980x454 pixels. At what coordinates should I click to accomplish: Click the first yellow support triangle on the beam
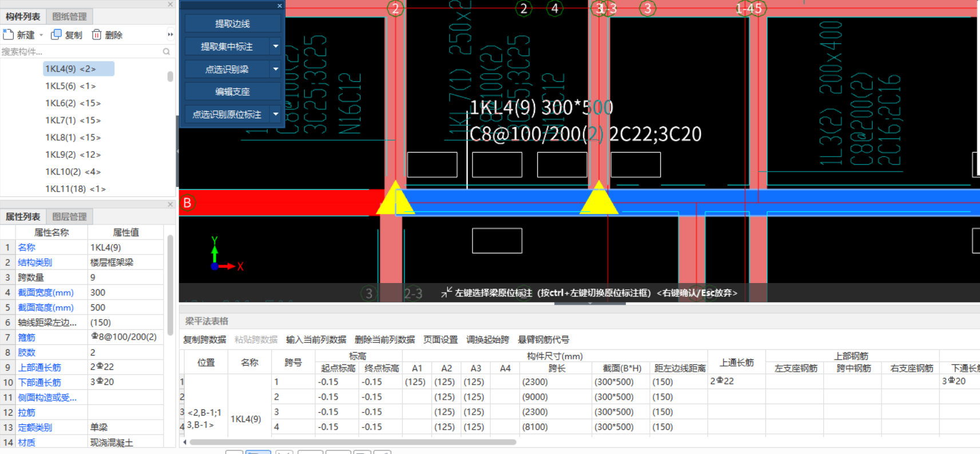pos(395,198)
